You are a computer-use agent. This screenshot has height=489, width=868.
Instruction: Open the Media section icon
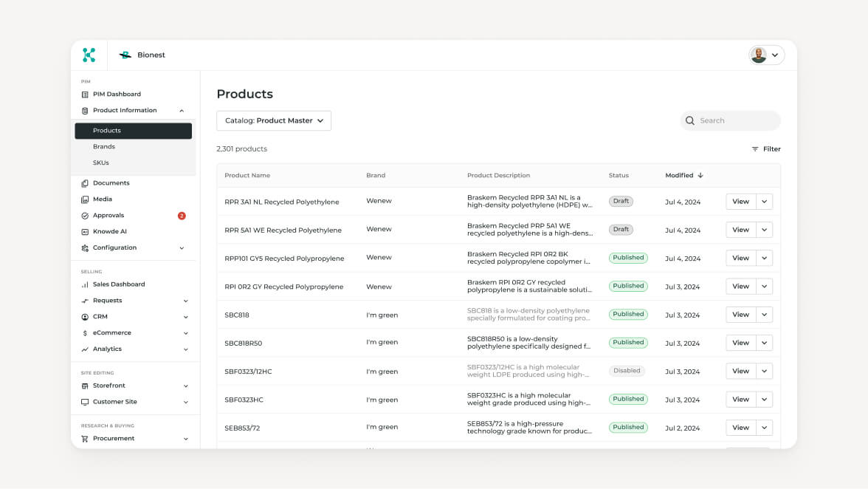(x=85, y=199)
